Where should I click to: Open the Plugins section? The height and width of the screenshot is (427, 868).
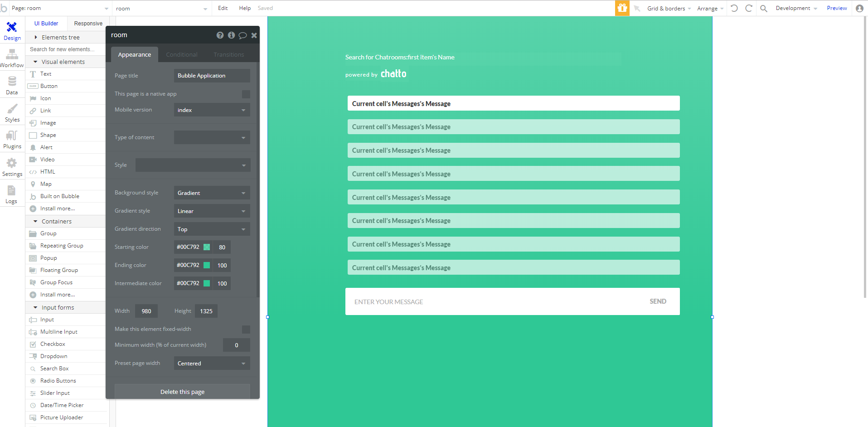point(12,140)
